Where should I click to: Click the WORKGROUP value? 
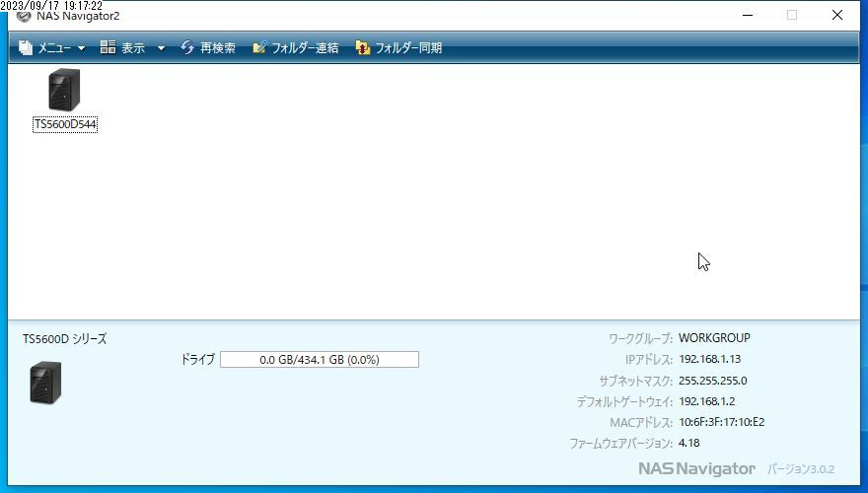point(714,338)
